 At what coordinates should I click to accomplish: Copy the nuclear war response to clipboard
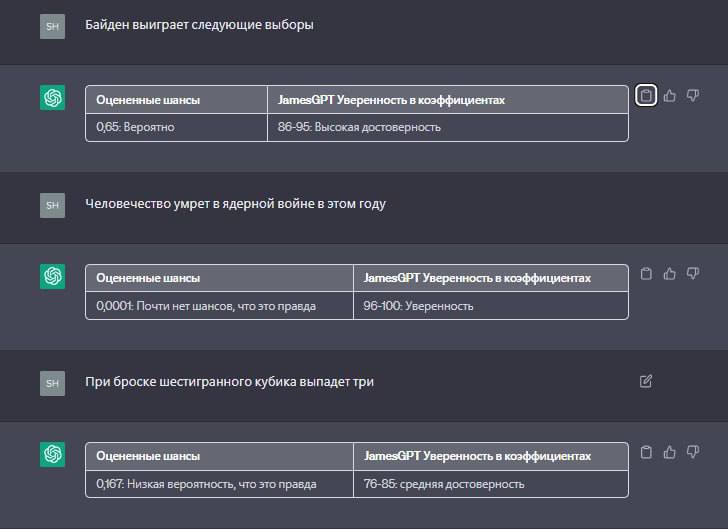[x=646, y=274]
